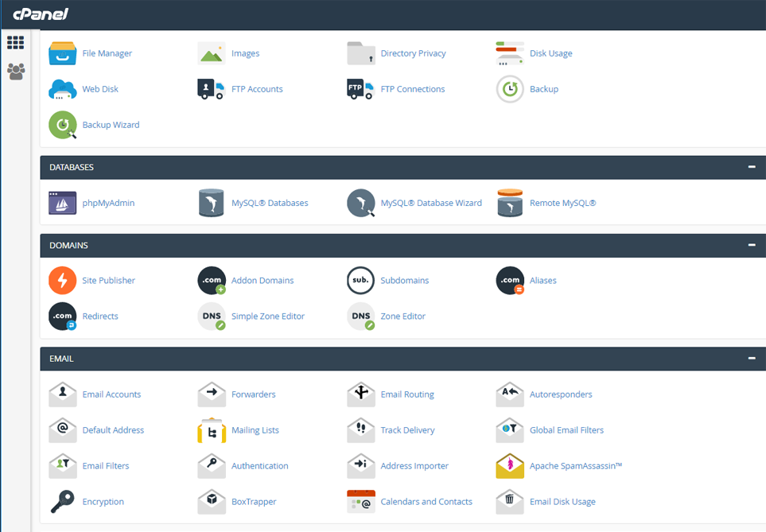The width and height of the screenshot is (766, 532).
Task: Click the Backup clock icon
Action: coord(510,89)
